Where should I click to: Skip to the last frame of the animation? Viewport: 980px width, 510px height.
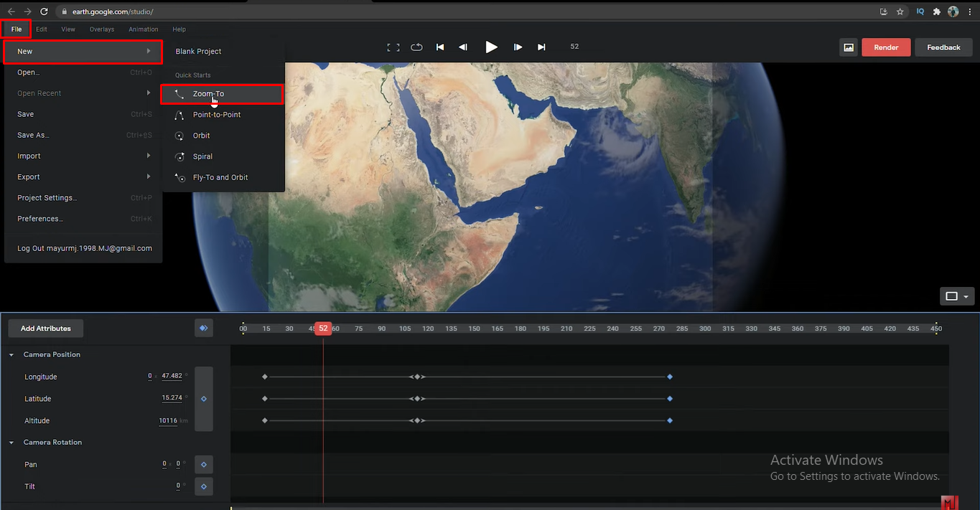pyautogui.click(x=541, y=47)
